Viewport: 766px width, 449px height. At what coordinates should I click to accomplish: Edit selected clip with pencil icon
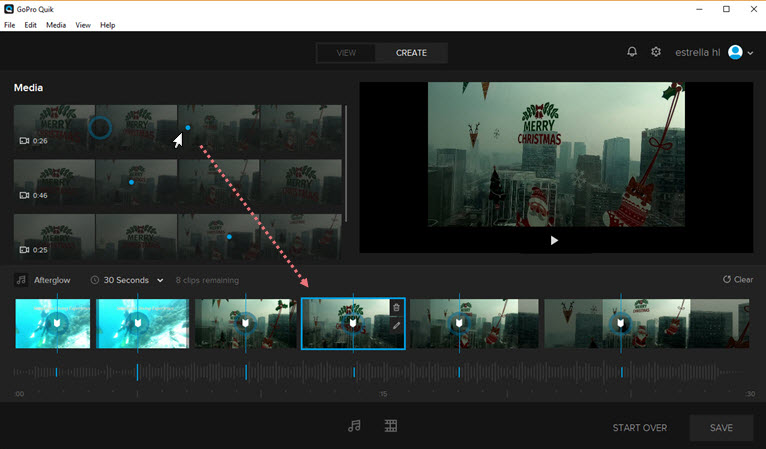[396, 326]
